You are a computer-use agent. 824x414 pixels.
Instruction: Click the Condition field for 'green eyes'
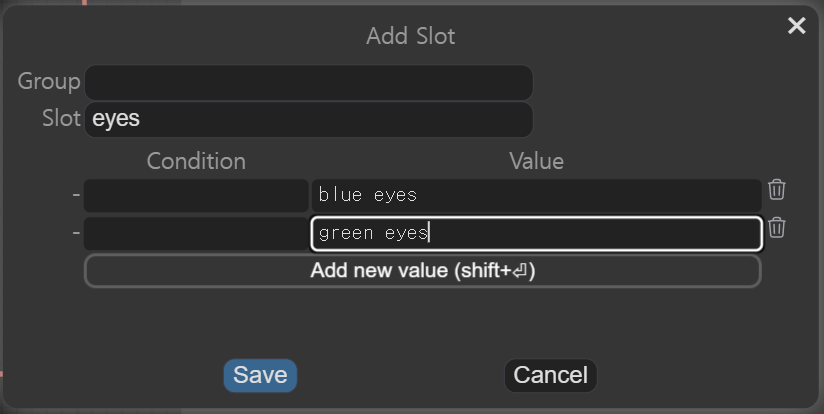(x=196, y=233)
